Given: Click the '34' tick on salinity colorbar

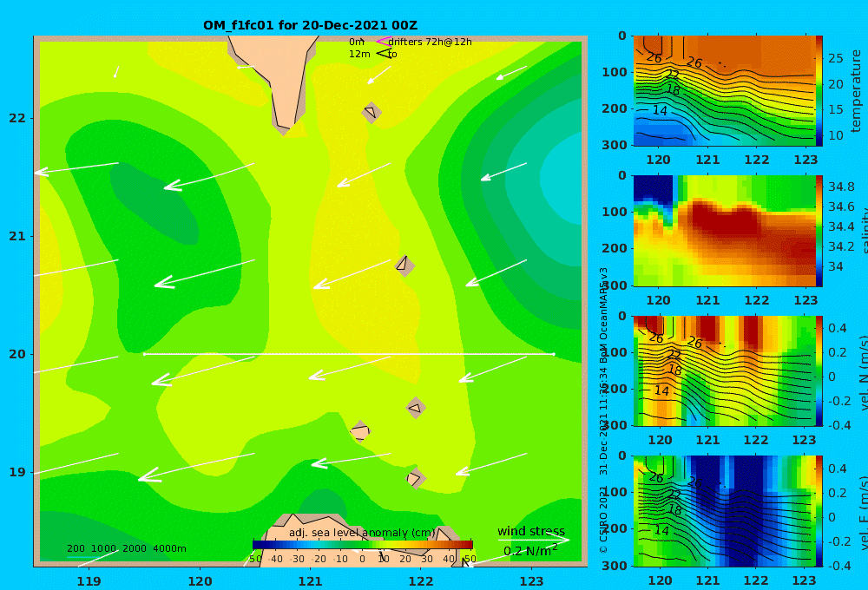Looking at the screenshot, I should [835, 266].
